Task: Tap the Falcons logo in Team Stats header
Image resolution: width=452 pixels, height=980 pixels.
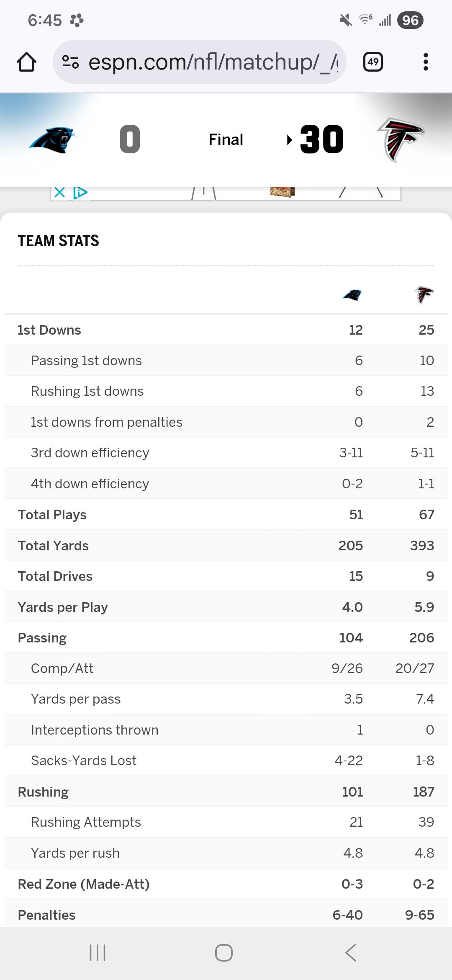Action: (x=424, y=295)
